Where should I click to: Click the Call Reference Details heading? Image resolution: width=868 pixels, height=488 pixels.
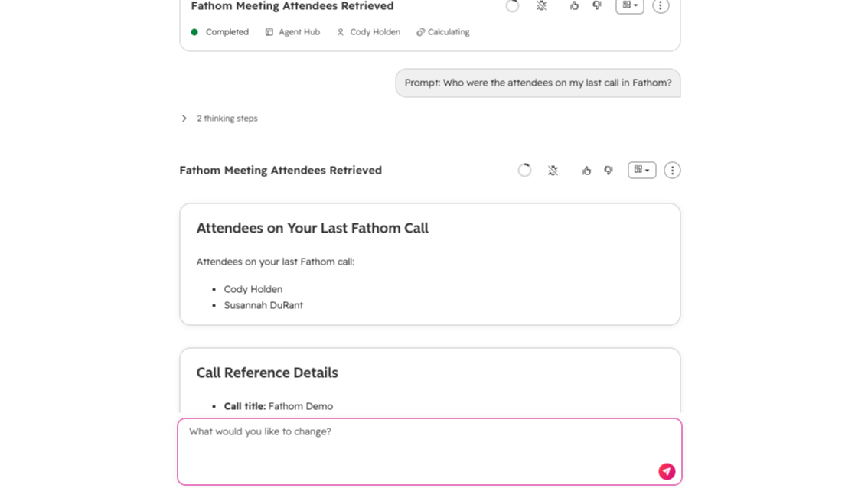coord(267,373)
